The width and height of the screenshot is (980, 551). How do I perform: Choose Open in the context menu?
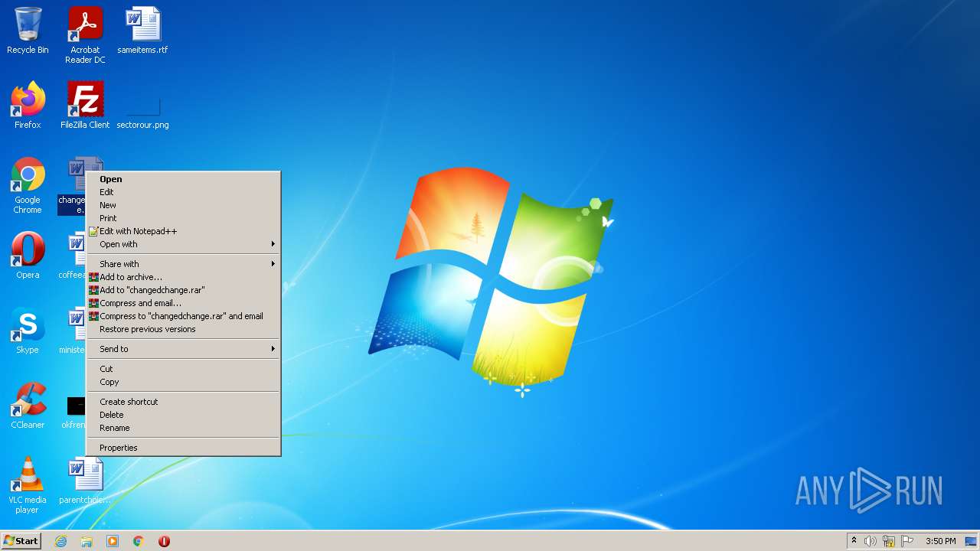[183, 179]
